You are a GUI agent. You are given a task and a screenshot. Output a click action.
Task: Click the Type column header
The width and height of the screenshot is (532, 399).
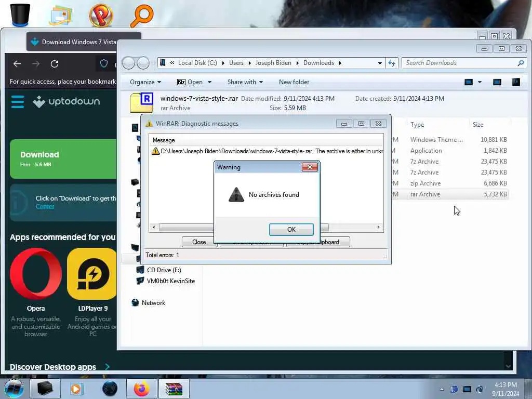[x=417, y=125]
